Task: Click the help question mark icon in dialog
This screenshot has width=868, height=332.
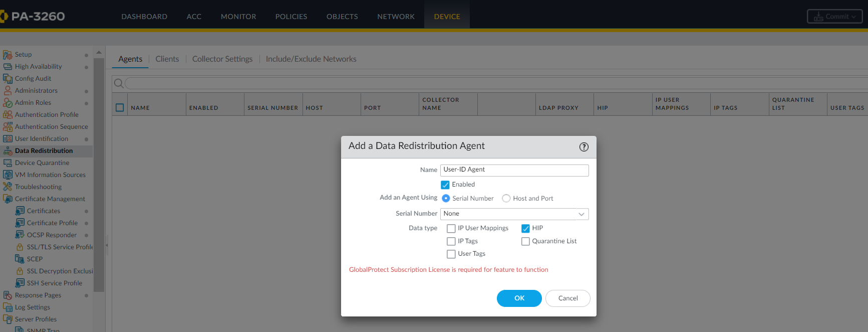Action: 584,147
